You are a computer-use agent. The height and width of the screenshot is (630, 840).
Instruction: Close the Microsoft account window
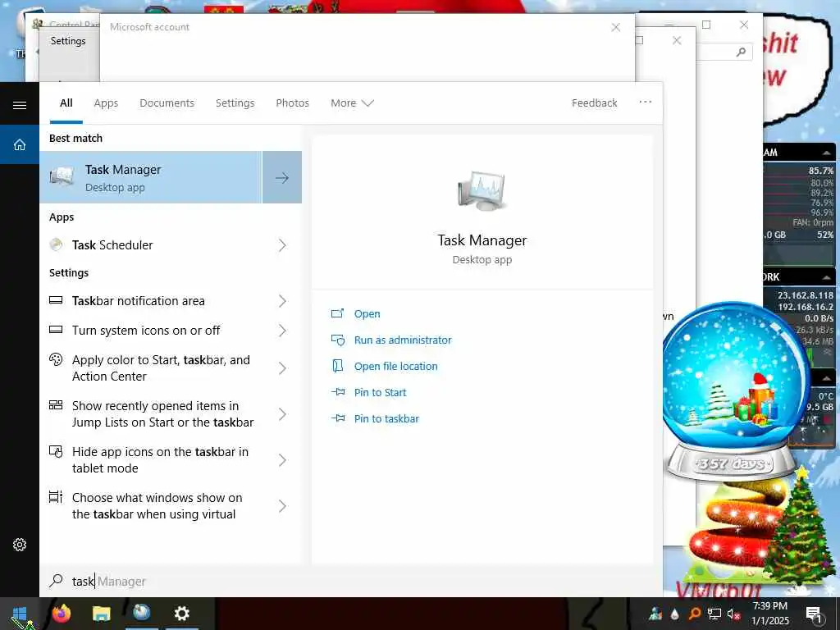(615, 27)
